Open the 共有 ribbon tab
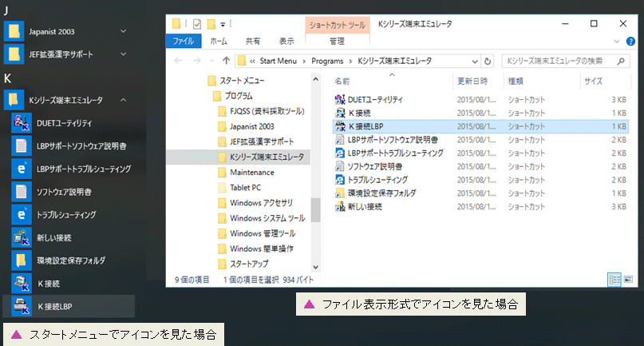This screenshot has height=346, width=644. coord(253,41)
